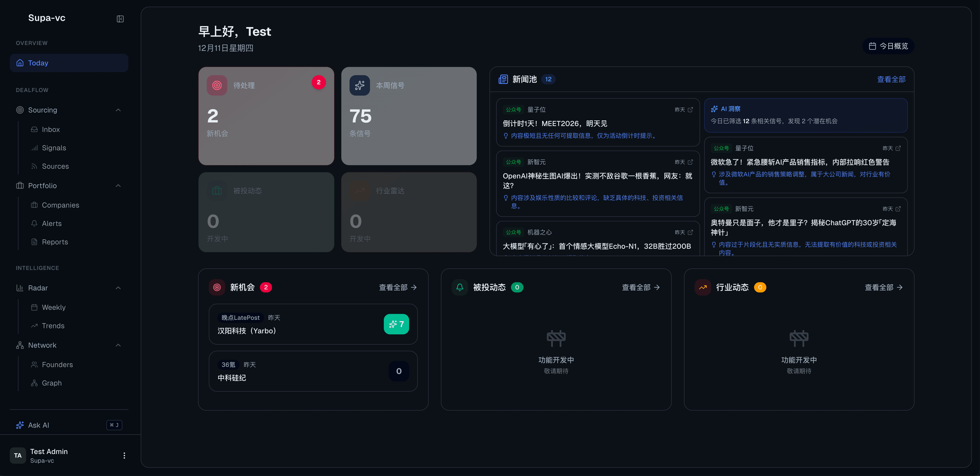Open Companies under Portfolio

tap(60, 205)
